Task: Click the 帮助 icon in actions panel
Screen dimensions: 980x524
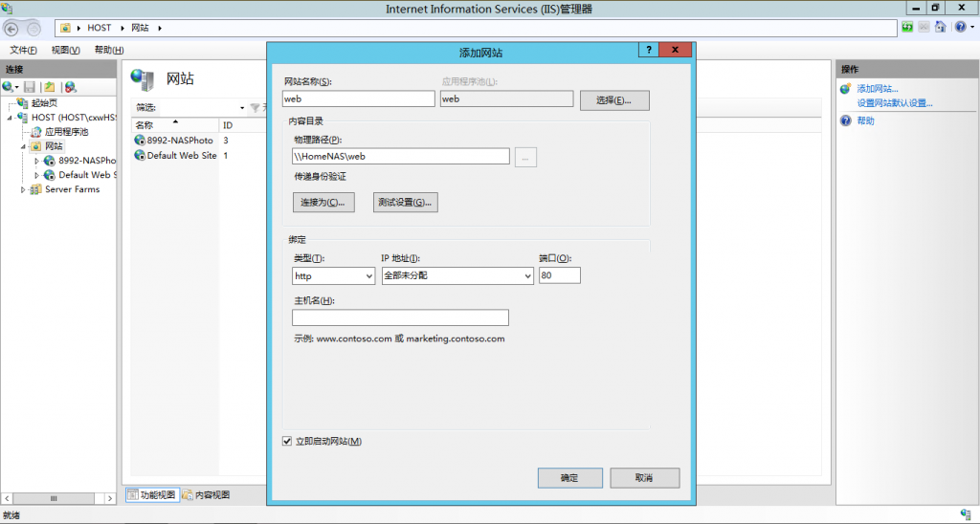Action: [846, 120]
